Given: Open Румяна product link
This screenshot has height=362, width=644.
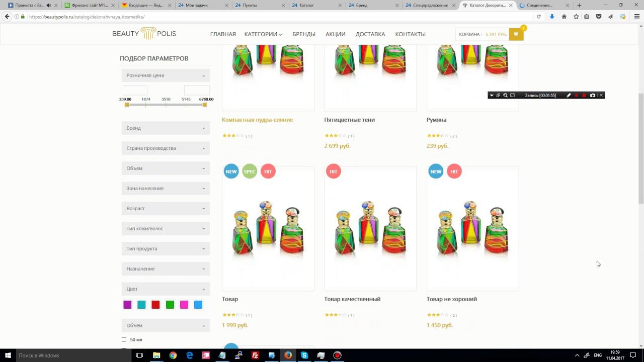Looking at the screenshot, I should [437, 120].
